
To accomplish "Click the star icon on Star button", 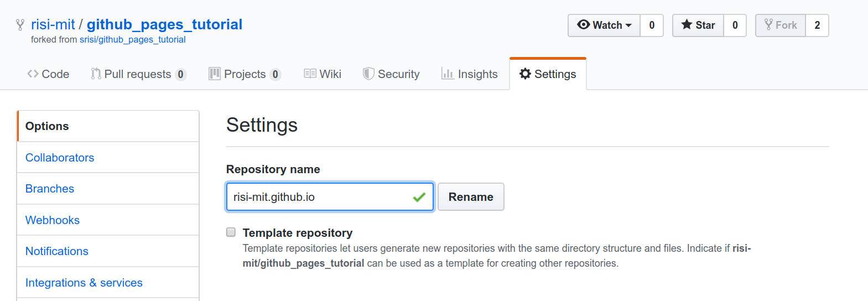I will pos(687,24).
